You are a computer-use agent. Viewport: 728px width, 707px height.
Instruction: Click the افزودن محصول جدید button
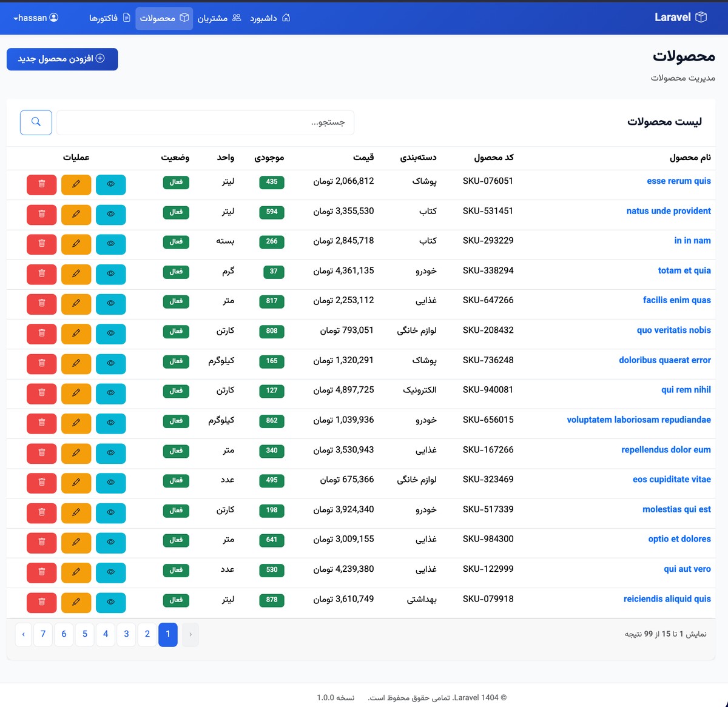point(62,59)
